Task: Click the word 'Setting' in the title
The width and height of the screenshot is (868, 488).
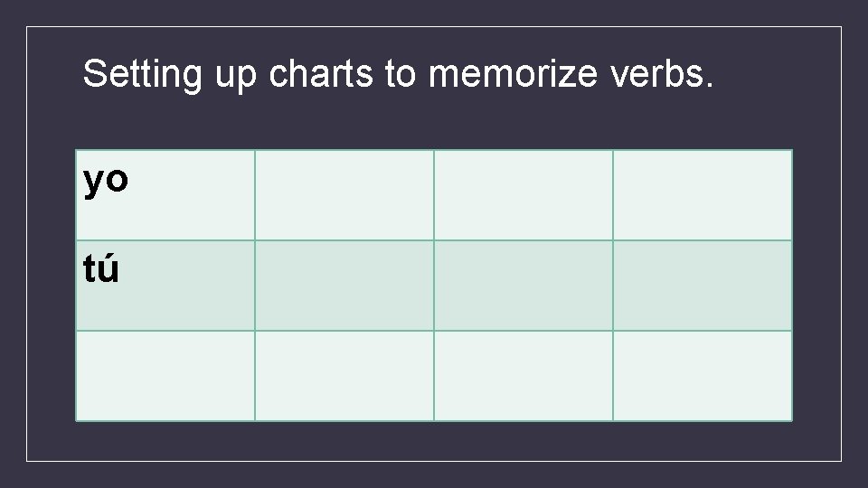Action: 143,75
